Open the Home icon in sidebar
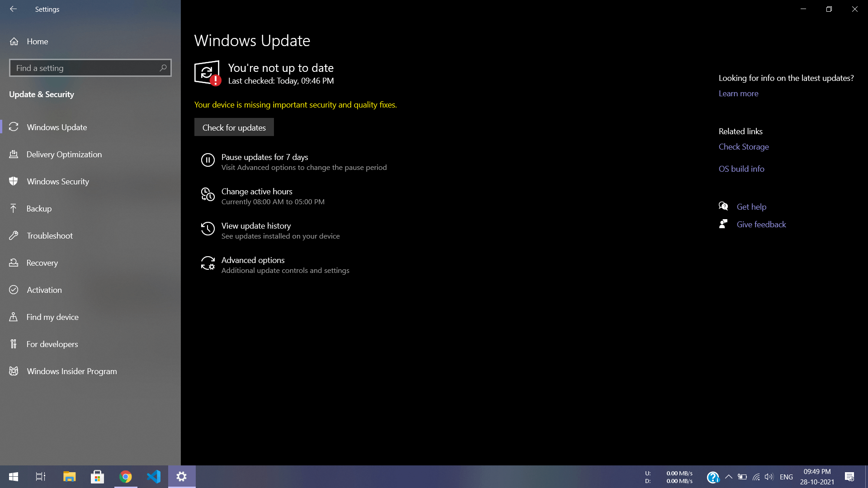 [14, 42]
